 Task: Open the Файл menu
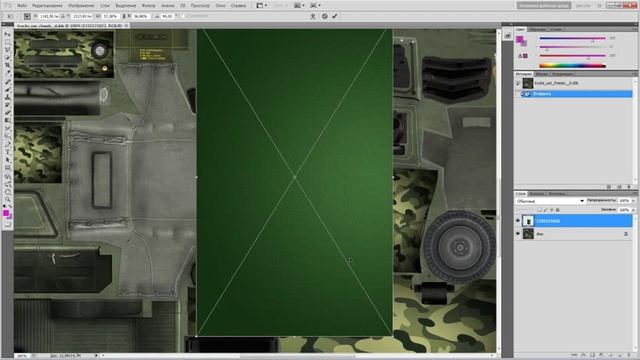[22, 6]
